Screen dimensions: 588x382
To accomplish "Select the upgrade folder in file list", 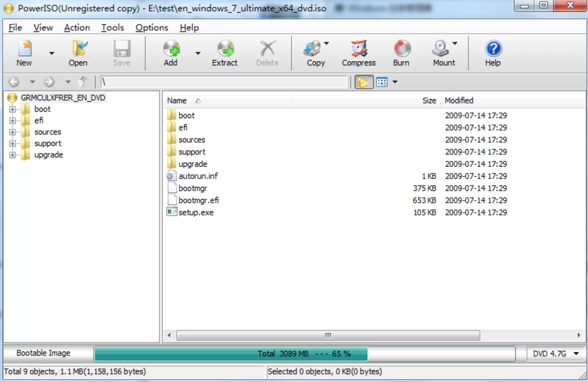I will [193, 164].
